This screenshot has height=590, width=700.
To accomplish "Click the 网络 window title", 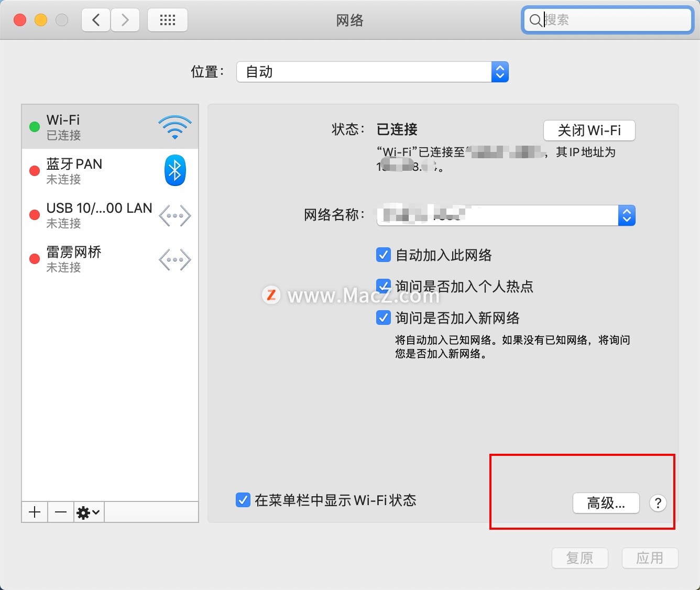I will click(x=350, y=20).
